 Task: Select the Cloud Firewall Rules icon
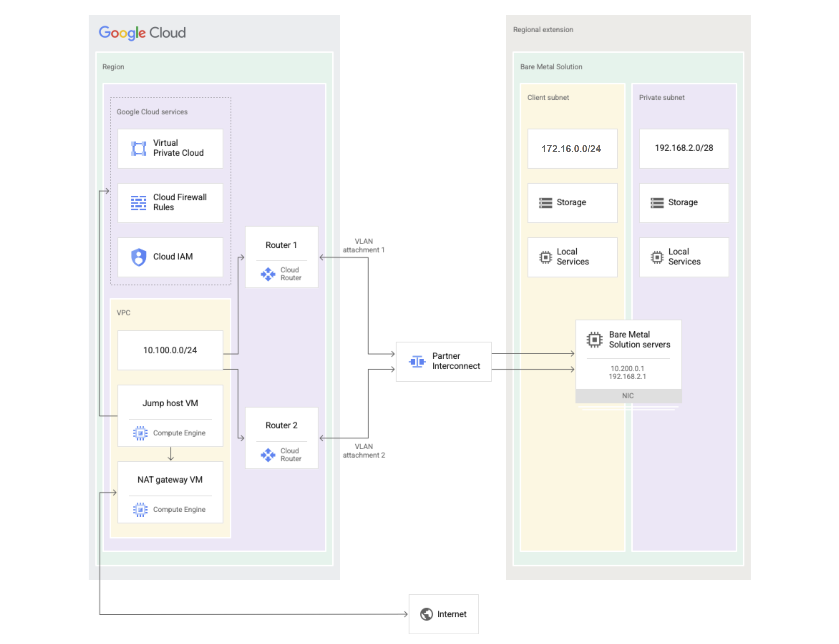pyautogui.click(x=138, y=203)
